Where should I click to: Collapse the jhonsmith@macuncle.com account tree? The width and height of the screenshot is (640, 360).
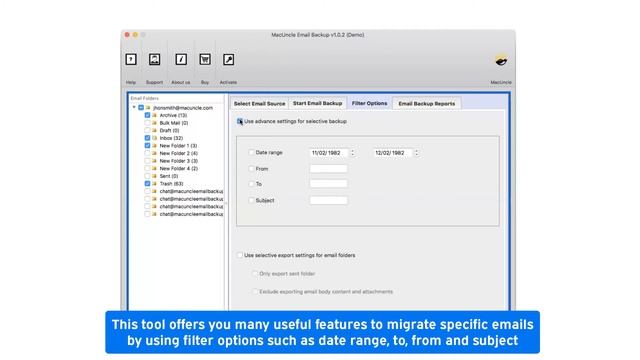[134, 107]
